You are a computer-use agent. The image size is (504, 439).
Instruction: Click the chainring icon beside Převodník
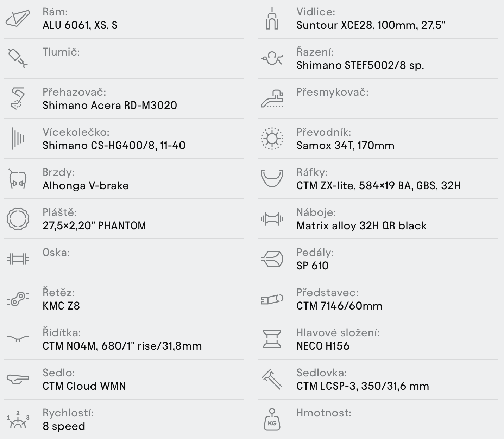[x=272, y=139]
